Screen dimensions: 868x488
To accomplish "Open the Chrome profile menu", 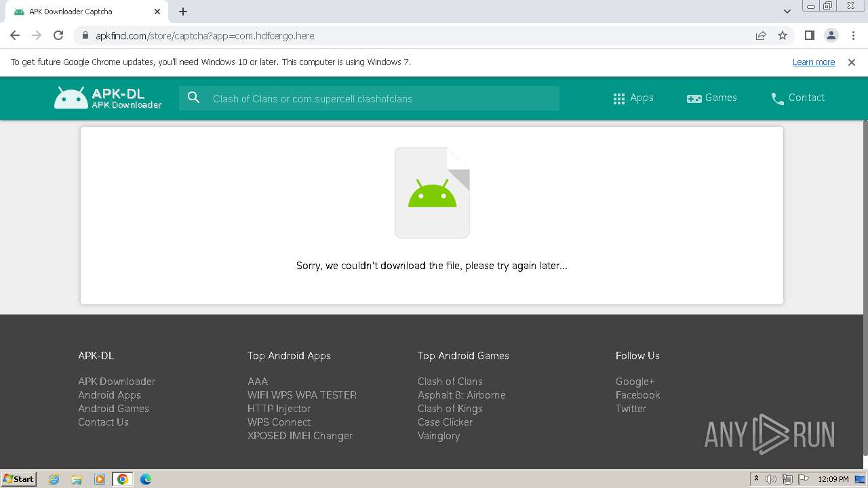I will (831, 35).
